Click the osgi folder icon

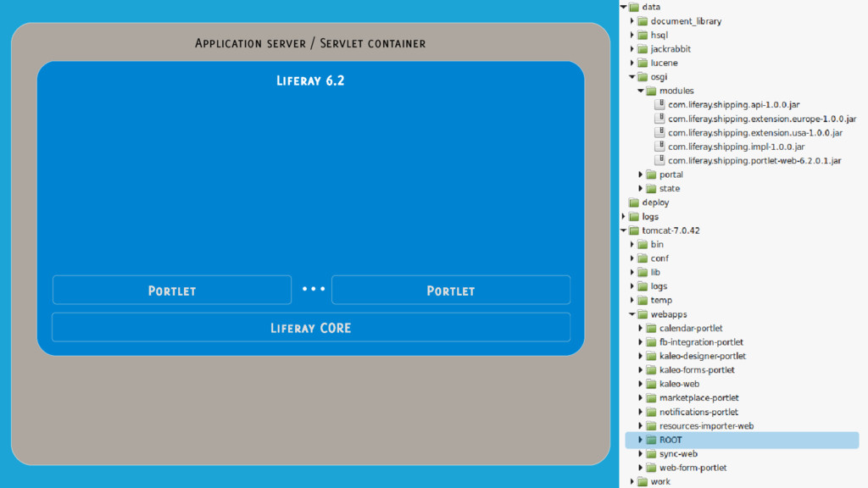(643, 77)
